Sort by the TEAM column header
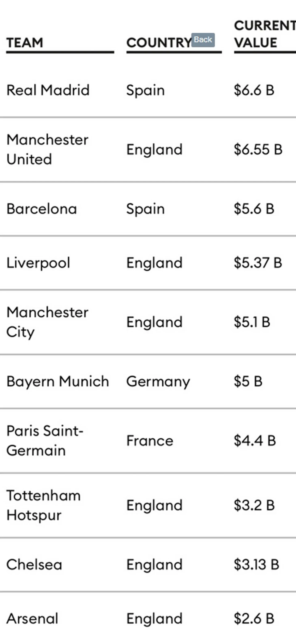Screen dimensions: 296x644 [x=25, y=43]
